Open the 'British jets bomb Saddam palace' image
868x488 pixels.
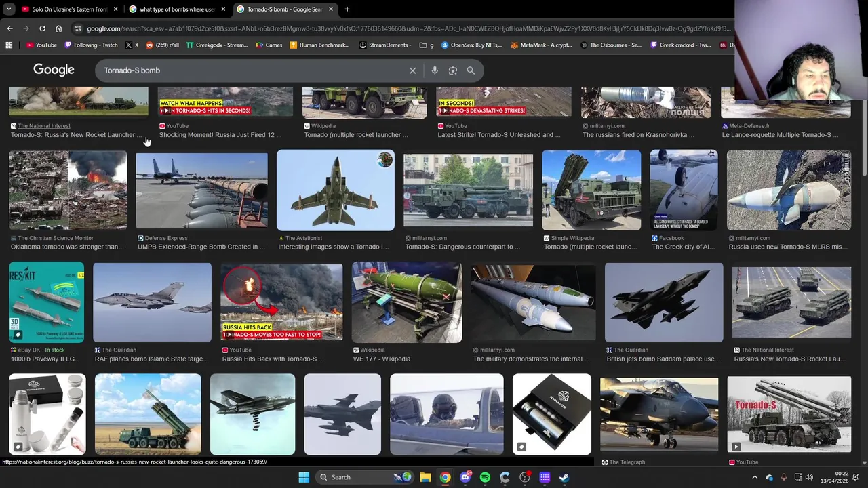[x=664, y=302]
